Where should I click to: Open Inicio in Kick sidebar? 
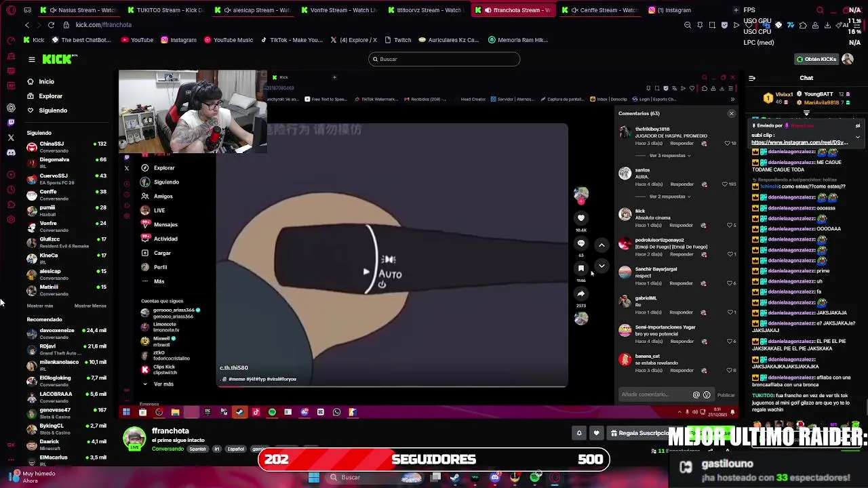(46, 81)
